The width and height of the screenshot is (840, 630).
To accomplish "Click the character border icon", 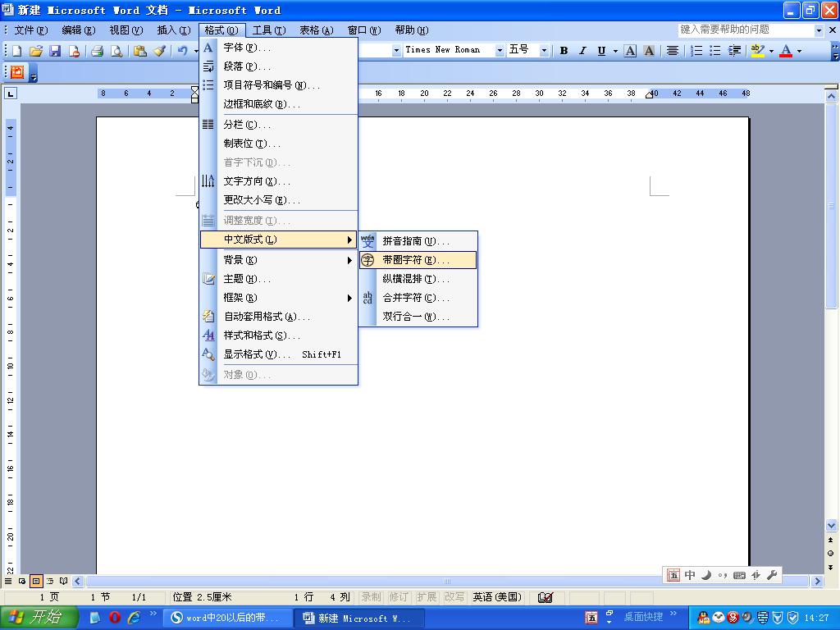I will tap(629, 51).
